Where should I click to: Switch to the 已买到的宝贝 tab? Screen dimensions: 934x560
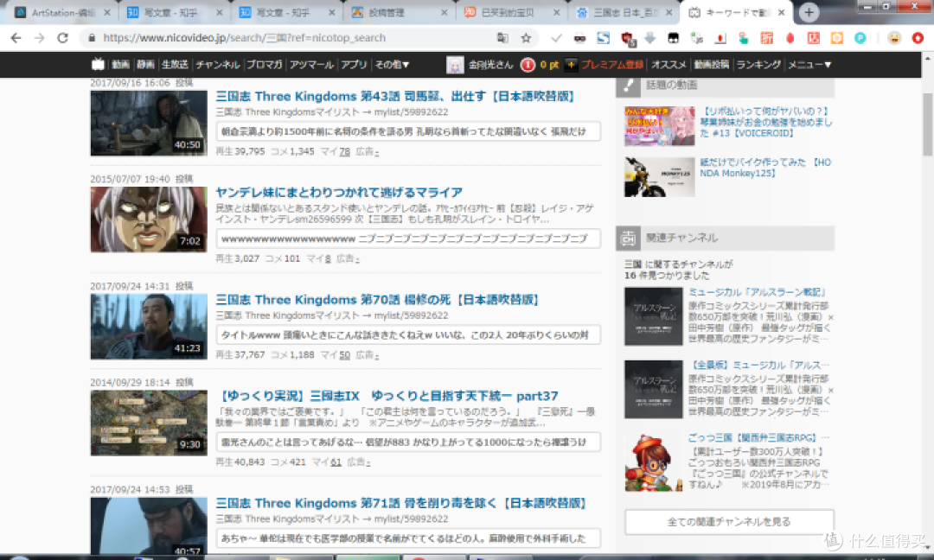512,12
